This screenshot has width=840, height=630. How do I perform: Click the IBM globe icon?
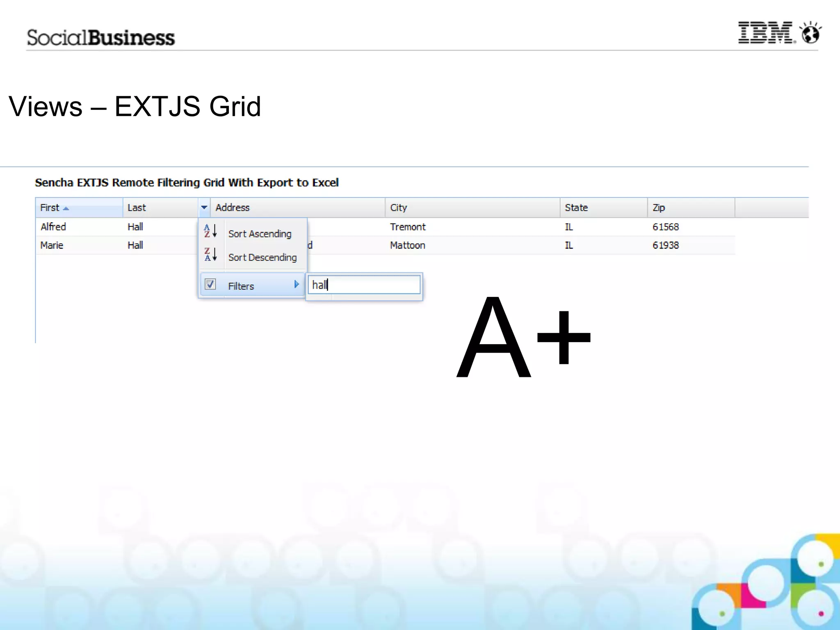(x=811, y=33)
